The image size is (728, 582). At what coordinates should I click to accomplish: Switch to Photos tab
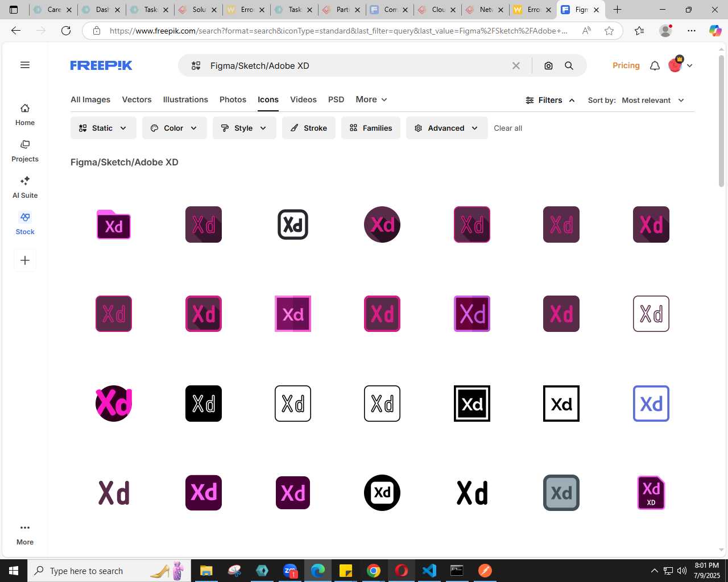(x=233, y=99)
